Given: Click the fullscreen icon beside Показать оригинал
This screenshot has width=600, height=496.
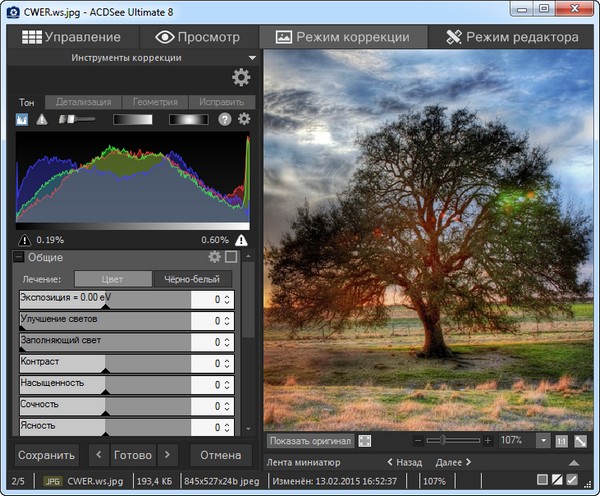Looking at the screenshot, I should (366, 440).
